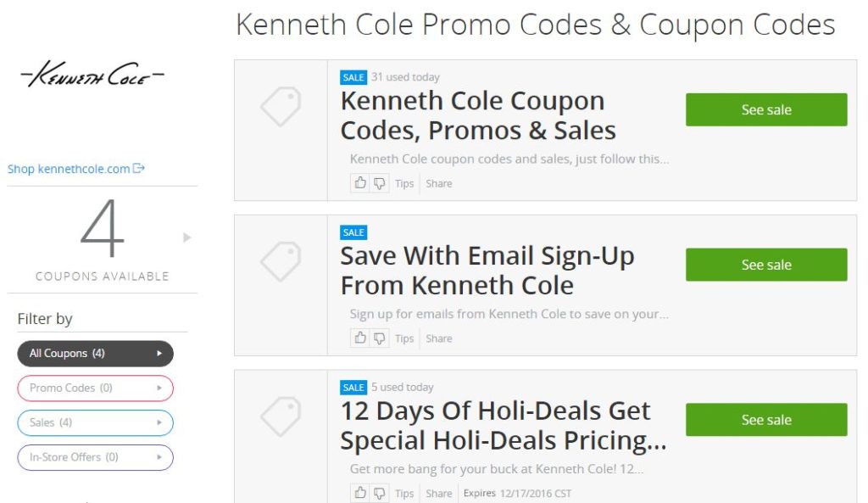Expand the arrow beside 4 coupons available

click(187, 238)
